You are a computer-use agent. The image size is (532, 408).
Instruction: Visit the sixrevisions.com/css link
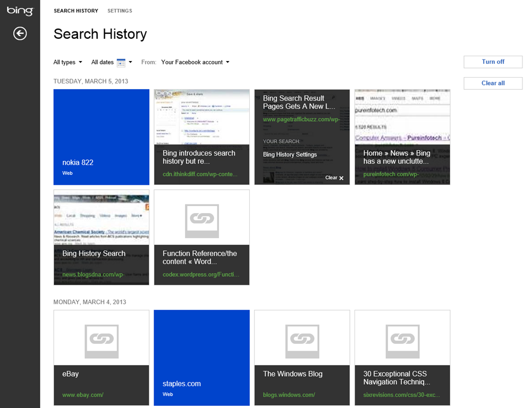(x=401, y=395)
